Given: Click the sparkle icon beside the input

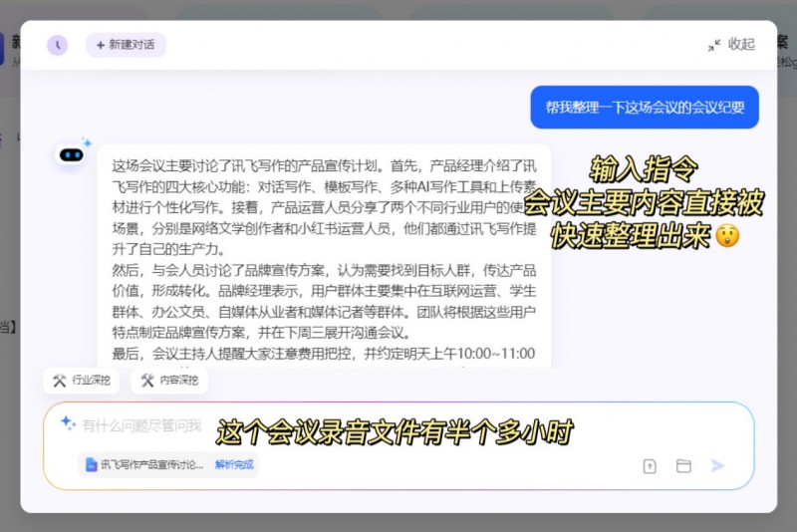Looking at the screenshot, I should click(x=68, y=422).
